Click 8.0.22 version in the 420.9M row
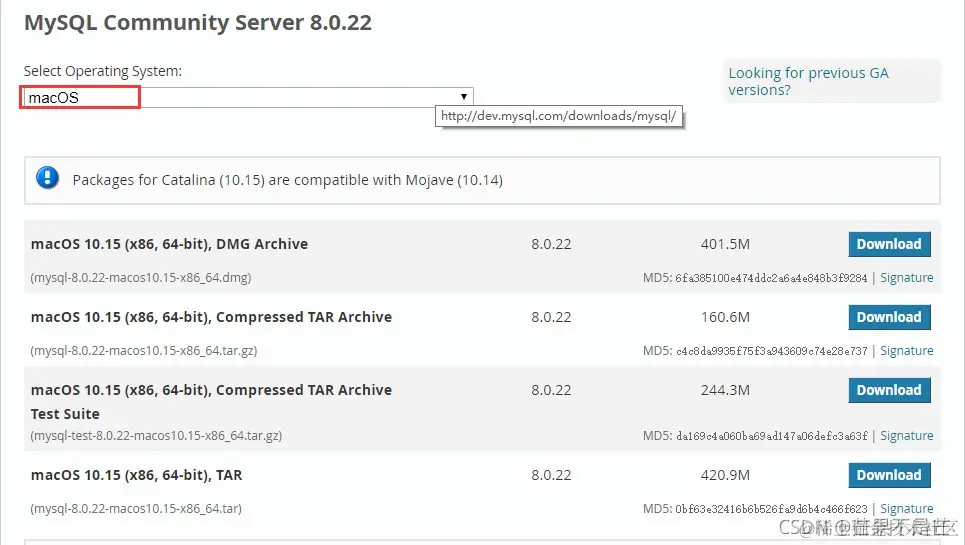This screenshot has width=965, height=545. (551, 475)
